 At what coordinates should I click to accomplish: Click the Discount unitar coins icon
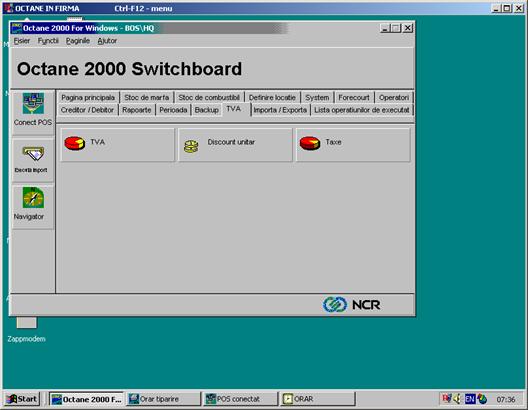click(191, 146)
